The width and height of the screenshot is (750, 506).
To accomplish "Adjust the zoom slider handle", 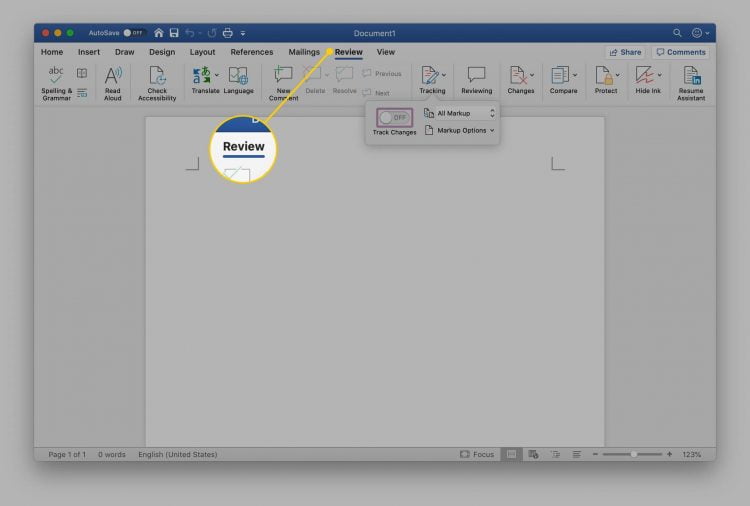I will click(x=633, y=454).
